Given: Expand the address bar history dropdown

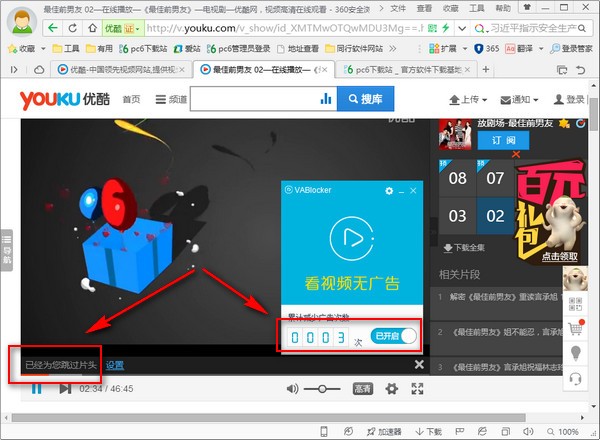Looking at the screenshot, I should click(x=462, y=28).
